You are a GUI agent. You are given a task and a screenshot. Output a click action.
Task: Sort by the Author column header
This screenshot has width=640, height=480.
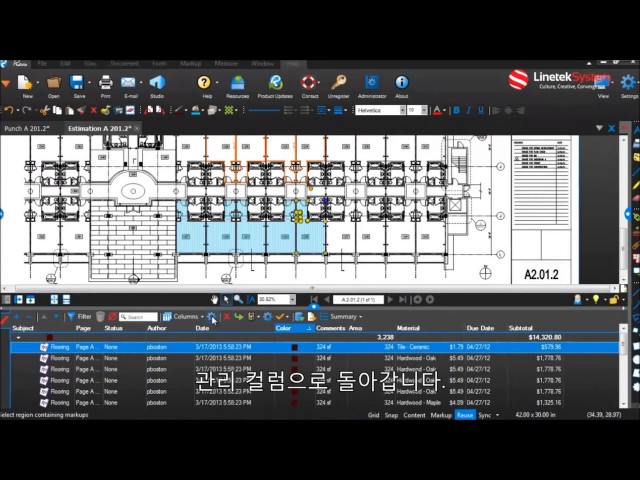click(157, 328)
